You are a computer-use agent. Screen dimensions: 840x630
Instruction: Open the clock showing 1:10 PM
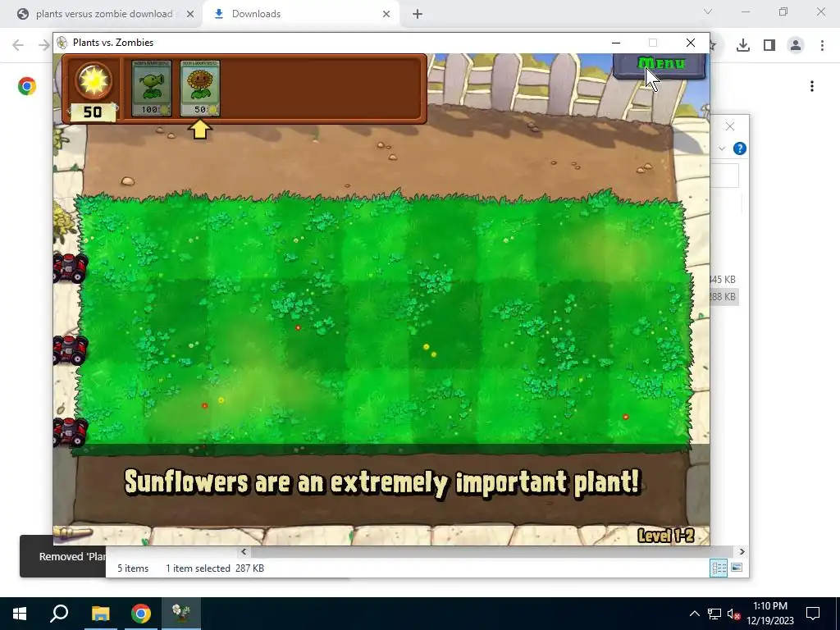tap(770, 614)
